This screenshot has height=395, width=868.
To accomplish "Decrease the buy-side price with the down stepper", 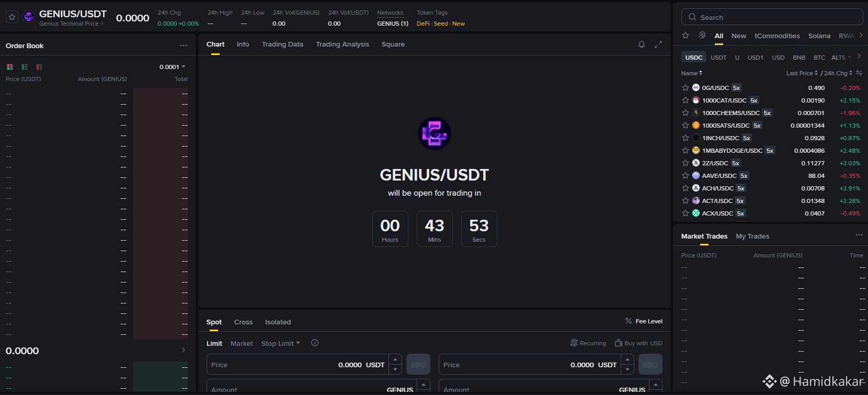I will [x=396, y=369].
